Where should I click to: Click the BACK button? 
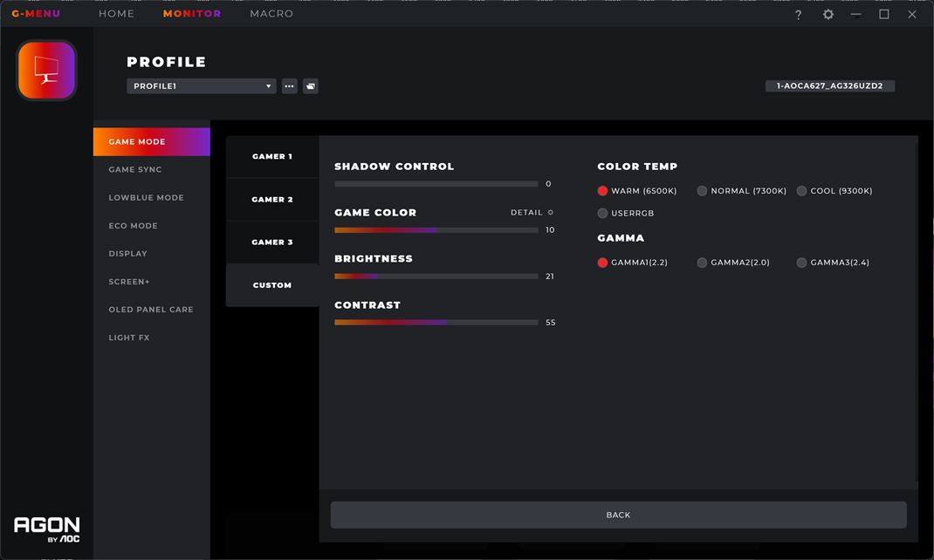click(618, 515)
